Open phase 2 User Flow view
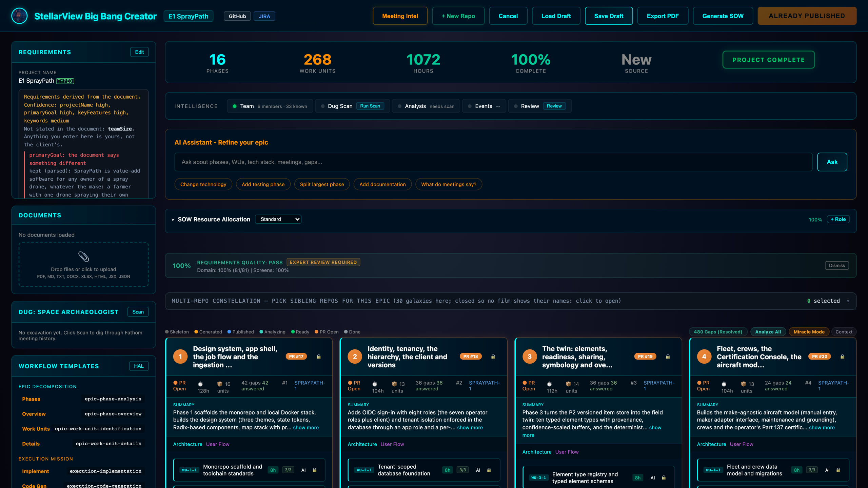This screenshot has width=868, height=488. tap(392, 444)
